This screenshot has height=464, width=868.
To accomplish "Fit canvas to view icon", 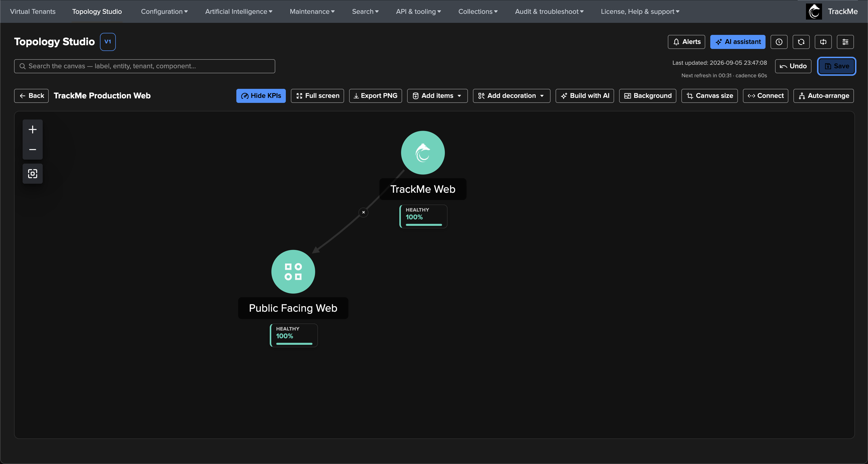I will pos(32,174).
